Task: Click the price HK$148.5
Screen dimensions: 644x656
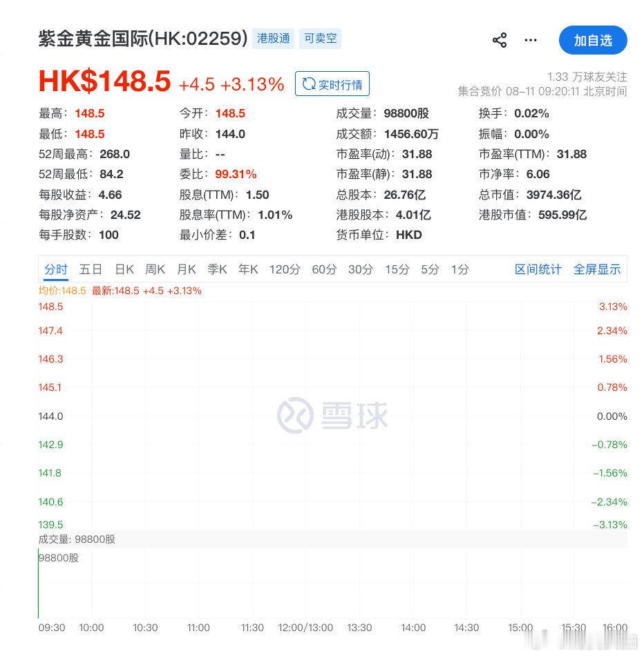Action: (x=104, y=81)
